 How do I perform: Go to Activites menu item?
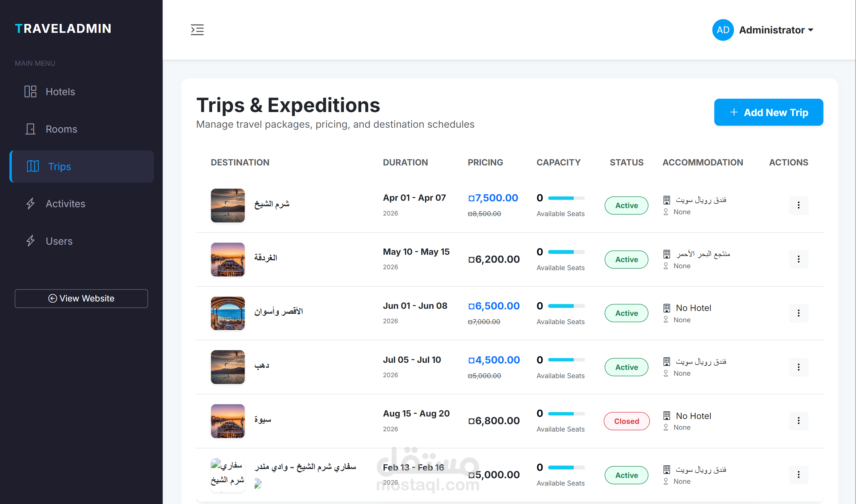click(65, 204)
